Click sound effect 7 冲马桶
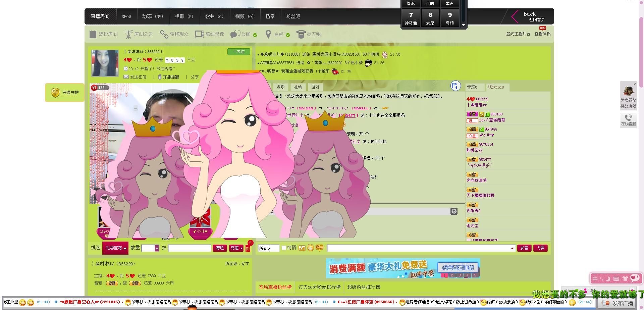This screenshot has height=310, width=644. point(411,18)
